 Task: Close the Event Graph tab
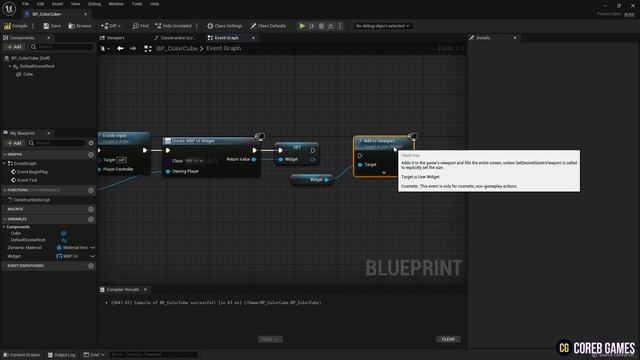point(253,38)
